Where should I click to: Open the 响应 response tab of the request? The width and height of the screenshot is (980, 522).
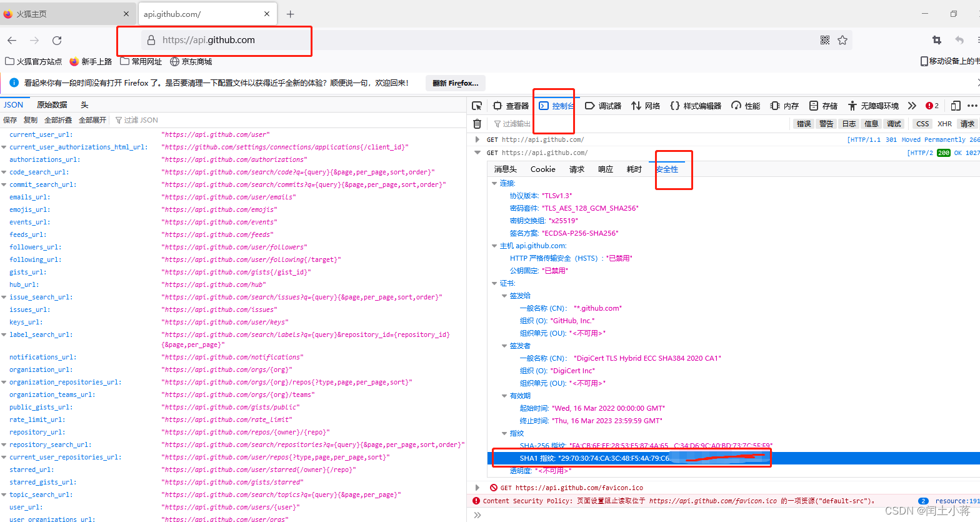click(x=606, y=169)
